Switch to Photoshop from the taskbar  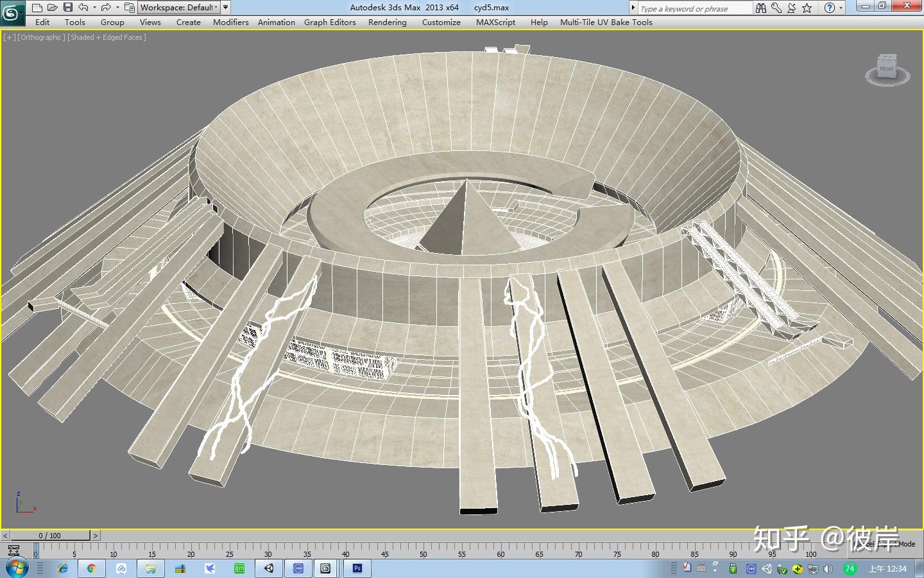pos(357,568)
